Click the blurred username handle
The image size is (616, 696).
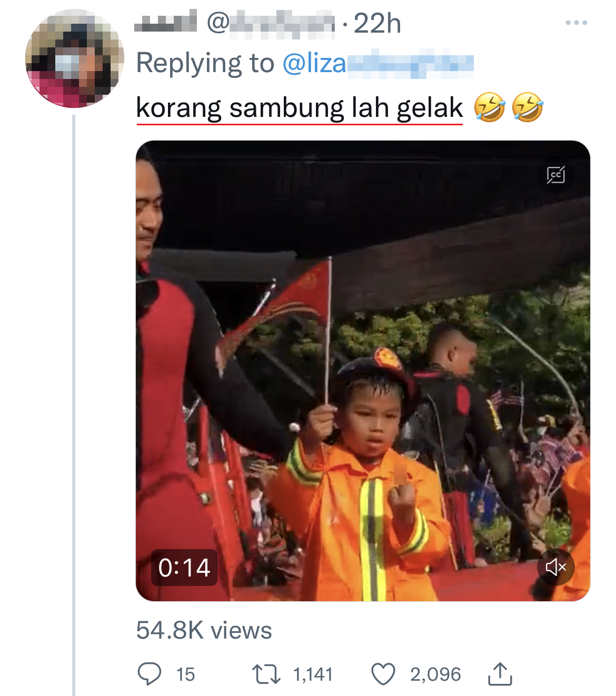[271, 23]
